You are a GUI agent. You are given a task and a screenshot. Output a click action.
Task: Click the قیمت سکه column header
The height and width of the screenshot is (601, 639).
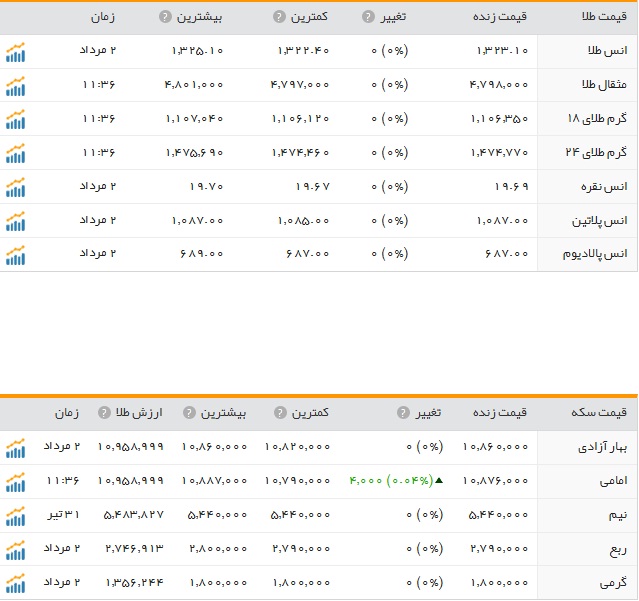point(599,413)
